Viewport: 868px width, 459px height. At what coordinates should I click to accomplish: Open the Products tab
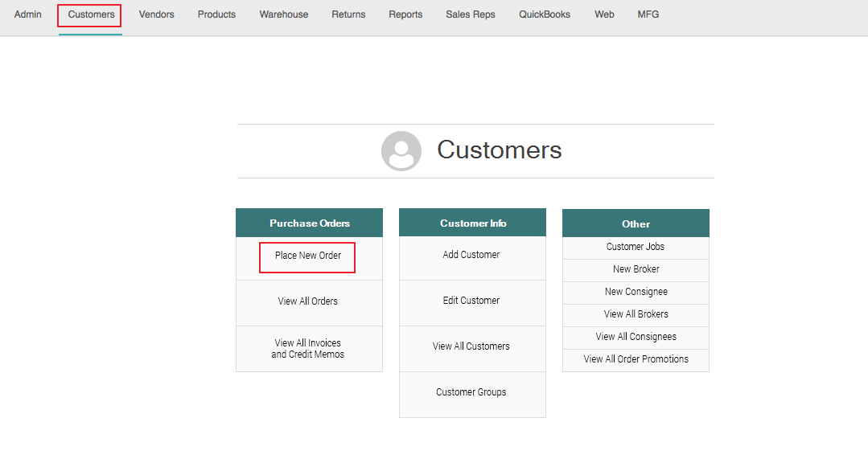point(216,14)
